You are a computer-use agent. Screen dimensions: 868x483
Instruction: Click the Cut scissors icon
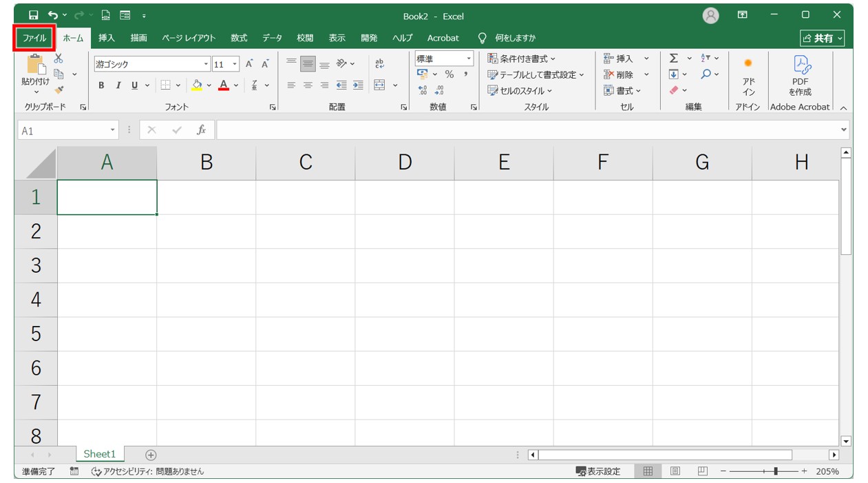pos(59,59)
